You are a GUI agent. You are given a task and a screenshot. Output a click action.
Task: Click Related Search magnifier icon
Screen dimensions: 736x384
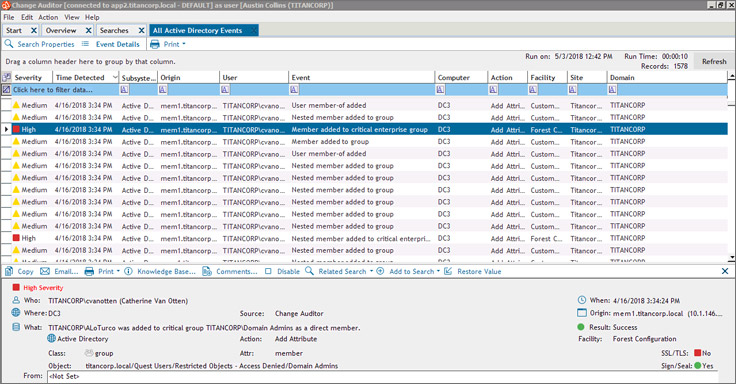point(309,271)
